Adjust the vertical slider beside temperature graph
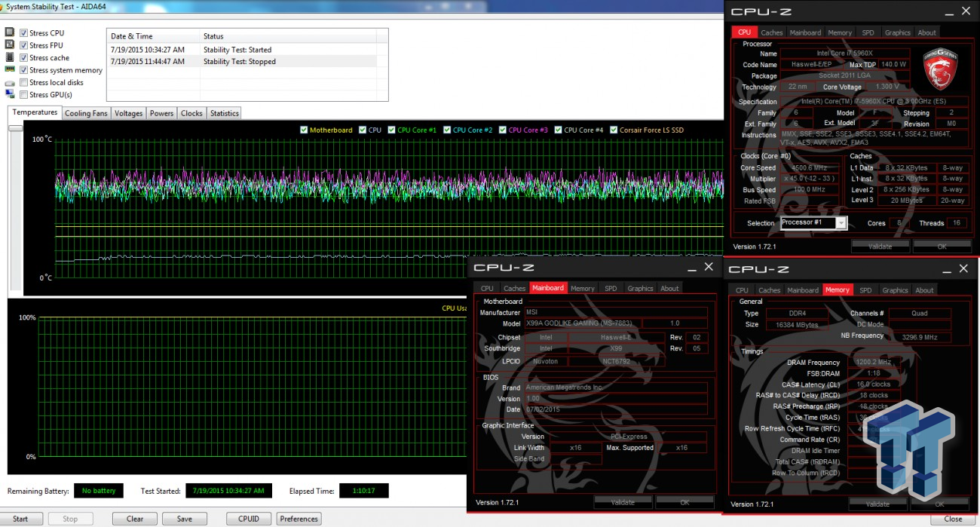The width and height of the screenshot is (980, 527). pos(15,129)
